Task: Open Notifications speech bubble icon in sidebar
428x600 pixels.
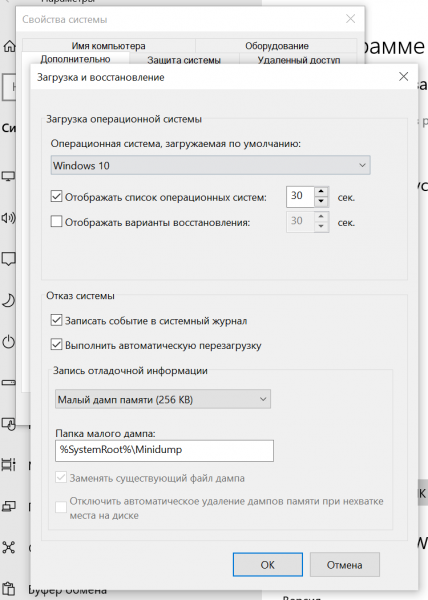Action: pos(8,259)
